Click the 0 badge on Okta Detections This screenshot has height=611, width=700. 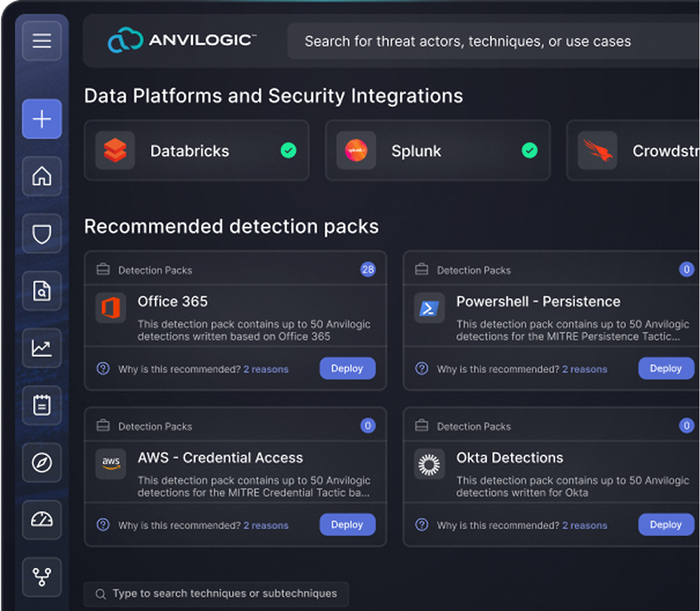click(x=687, y=426)
